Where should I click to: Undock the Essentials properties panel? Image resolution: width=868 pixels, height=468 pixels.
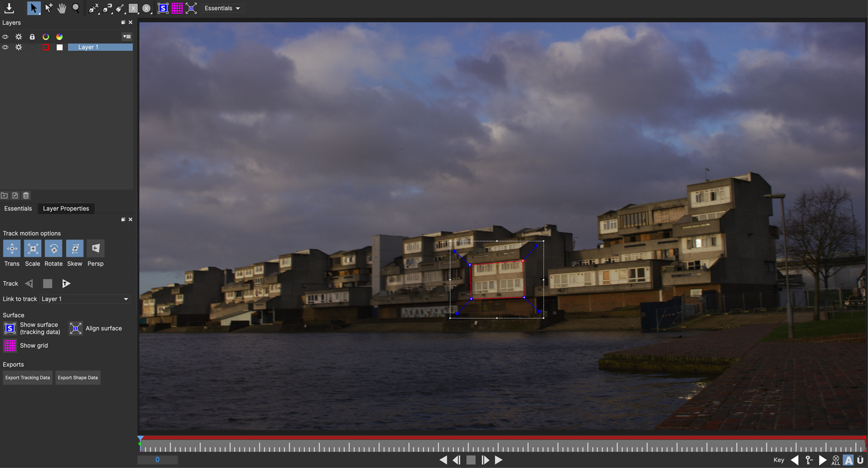click(123, 220)
